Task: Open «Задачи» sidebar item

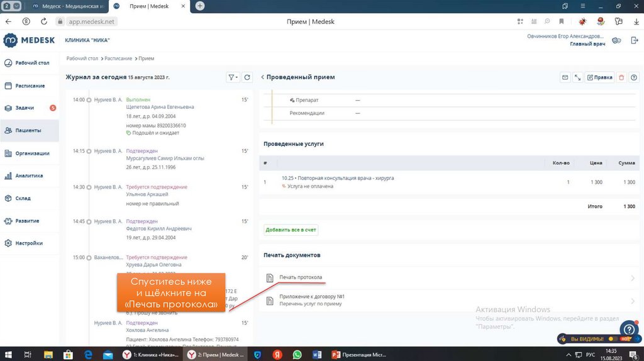Action: point(25,108)
